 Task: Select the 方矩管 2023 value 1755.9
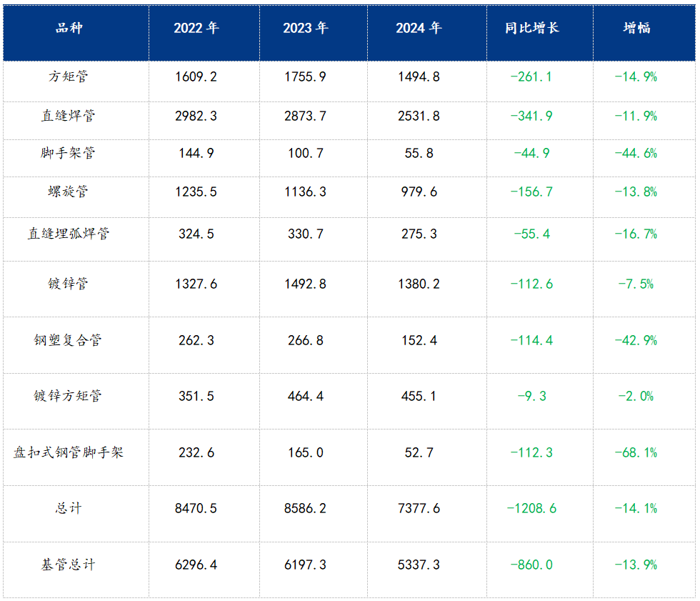(305, 77)
